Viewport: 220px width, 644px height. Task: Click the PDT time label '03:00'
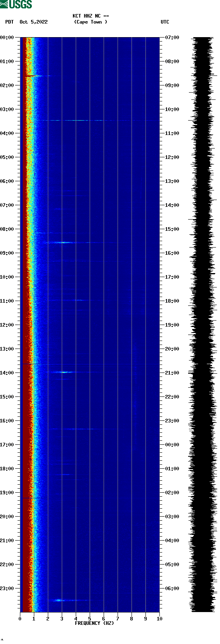coord(7,109)
